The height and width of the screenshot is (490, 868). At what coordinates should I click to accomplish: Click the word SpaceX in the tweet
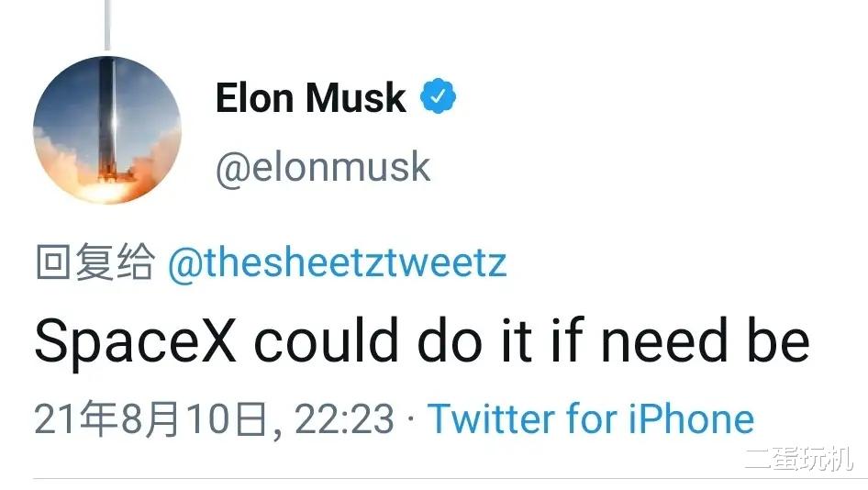pos(136,340)
